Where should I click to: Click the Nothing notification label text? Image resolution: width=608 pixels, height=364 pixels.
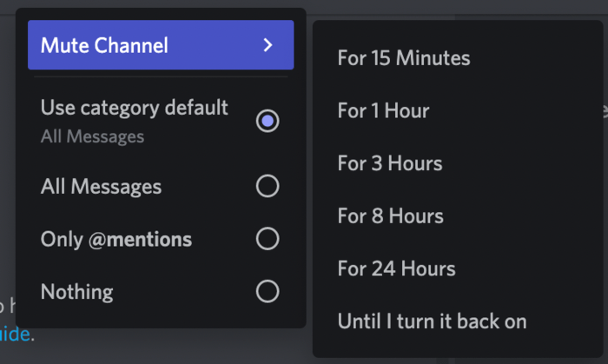coord(76,292)
